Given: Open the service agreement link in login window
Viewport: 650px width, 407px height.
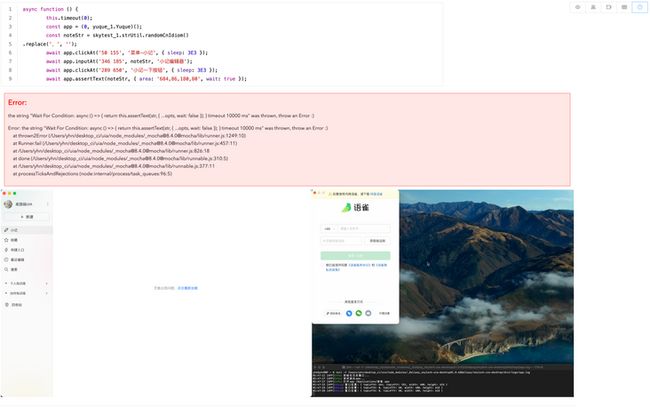Looking at the screenshot, I should pos(359,265).
